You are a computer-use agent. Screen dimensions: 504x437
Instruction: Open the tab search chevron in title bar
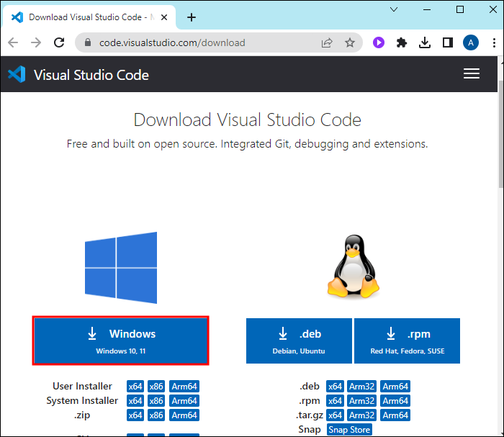pyautogui.click(x=394, y=9)
